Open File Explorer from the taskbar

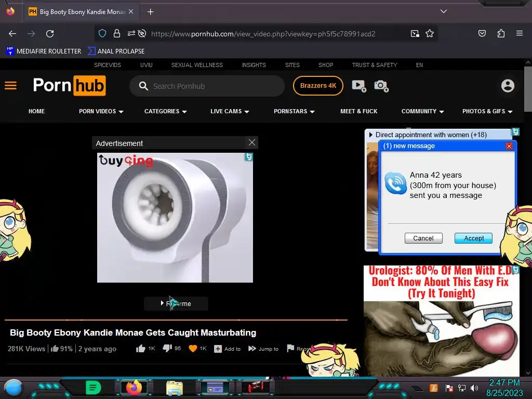click(175, 388)
